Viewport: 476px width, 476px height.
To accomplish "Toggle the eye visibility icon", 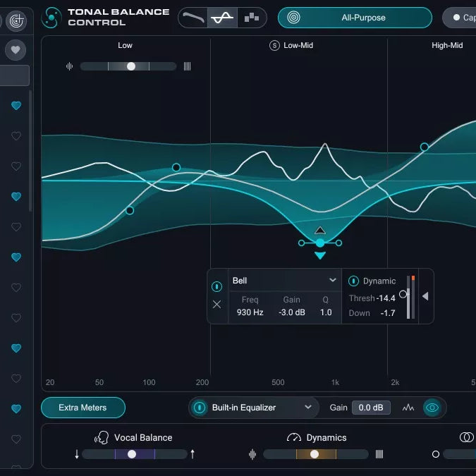I will 432,408.
